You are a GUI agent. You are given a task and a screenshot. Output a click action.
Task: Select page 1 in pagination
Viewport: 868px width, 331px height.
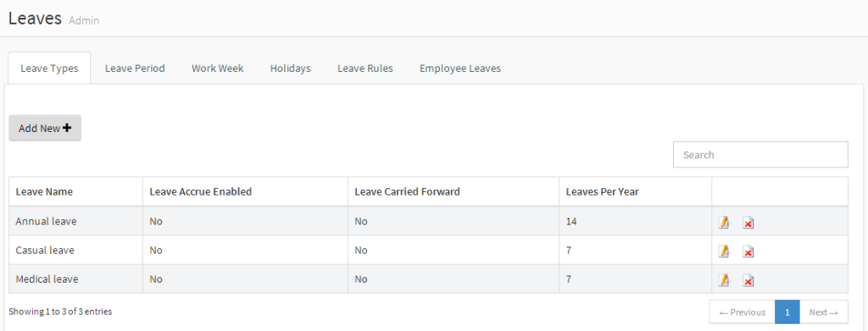tap(787, 312)
